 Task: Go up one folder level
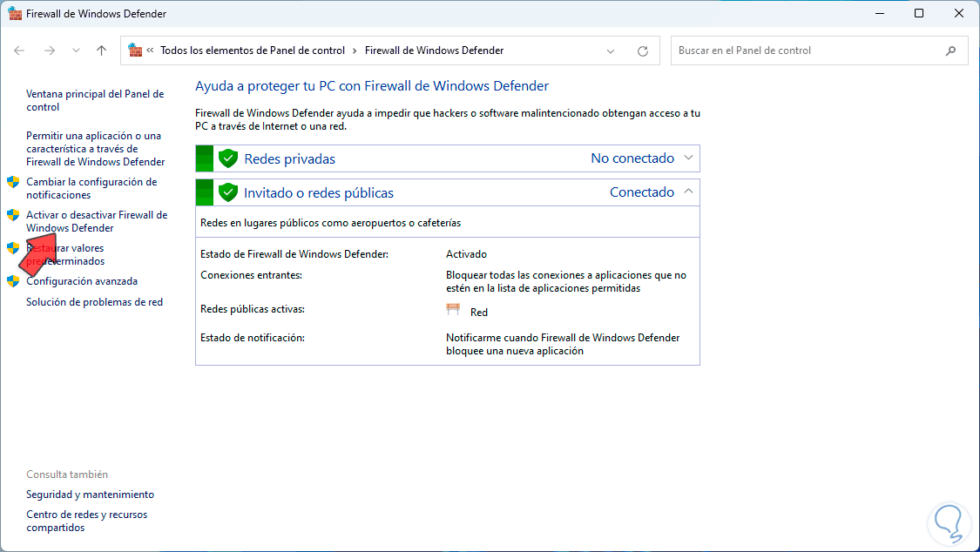coord(101,50)
